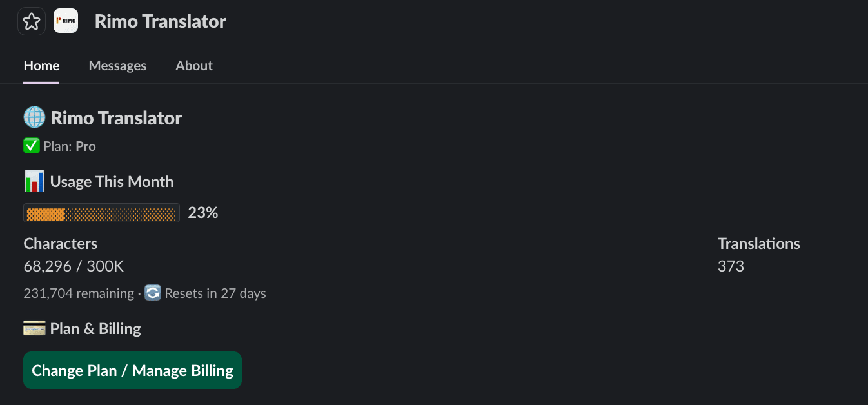The width and height of the screenshot is (868, 405).
Task: Click the Change Plan / Manage Billing button
Action: [132, 370]
